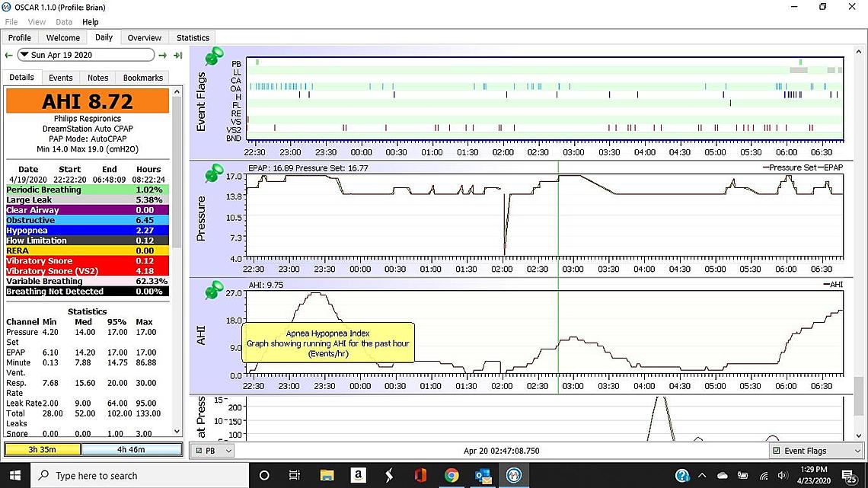
Task: Select the Details sub-tab
Action: click(x=21, y=78)
